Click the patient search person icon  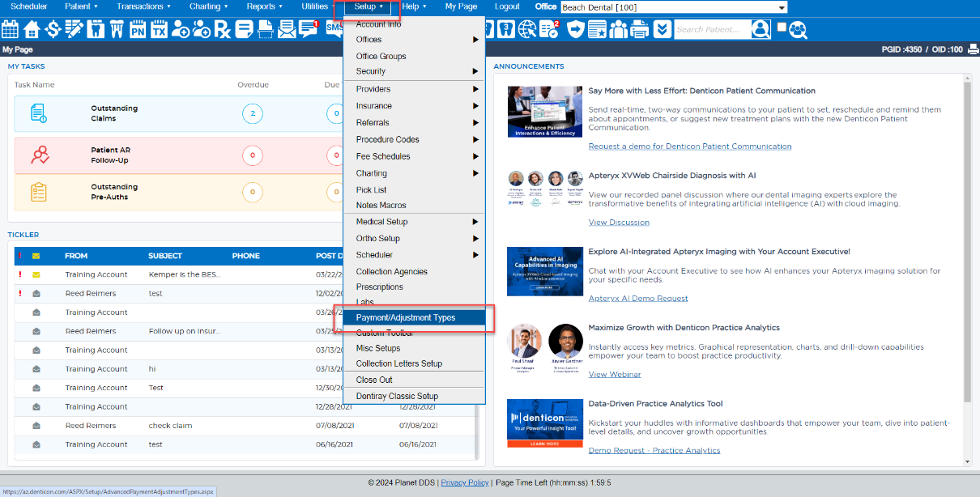[x=760, y=30]
